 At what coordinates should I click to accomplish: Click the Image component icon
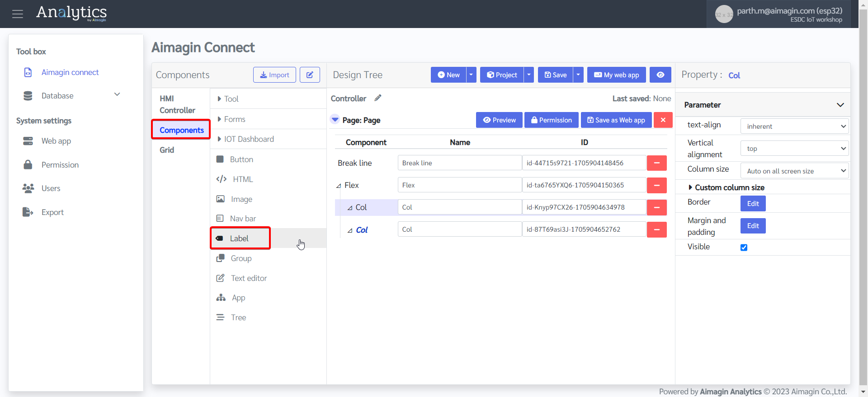click(221, 199)
